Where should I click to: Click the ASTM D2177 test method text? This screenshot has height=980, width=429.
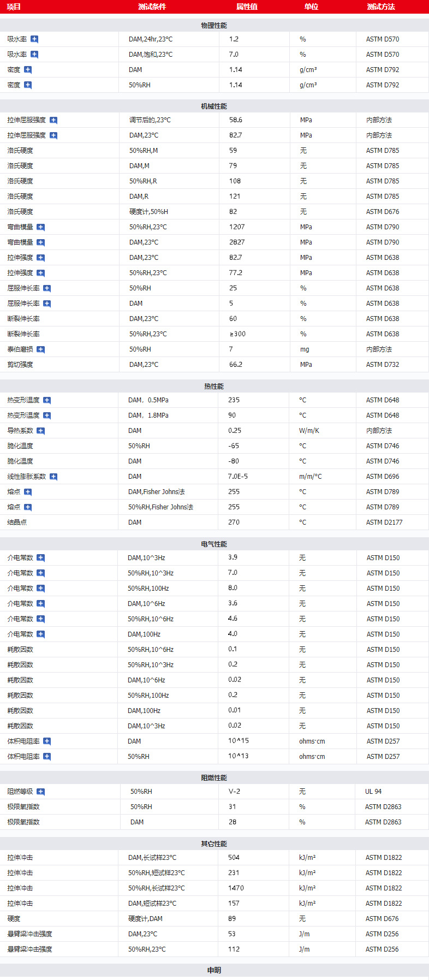384,522
